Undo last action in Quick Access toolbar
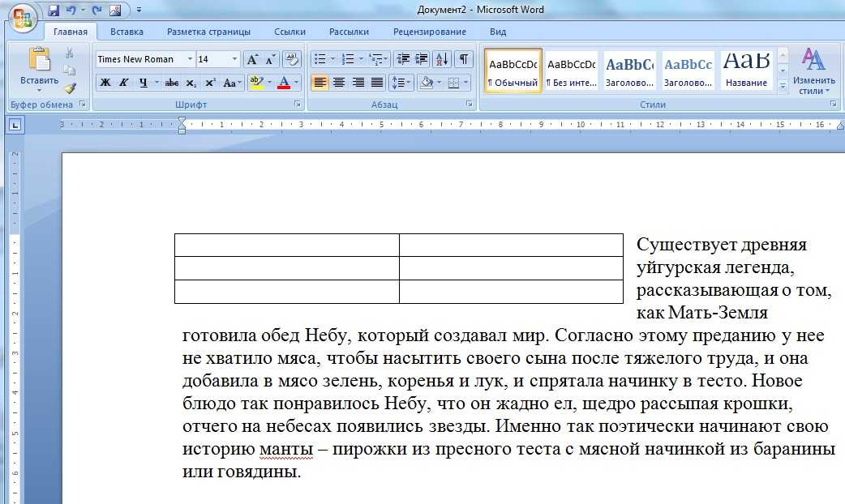The image size is (845, 504). (x=71, y=11)
